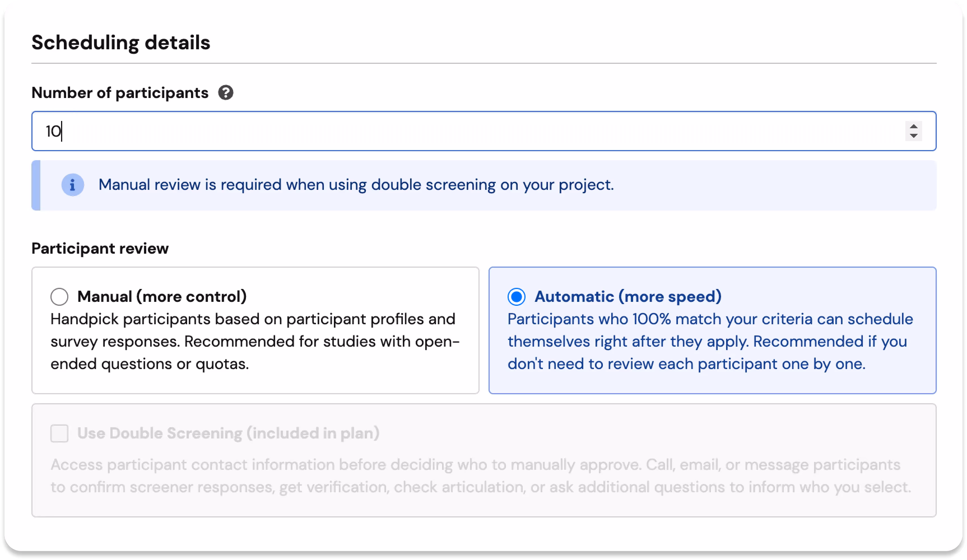
Task: Click the Handpick participants description text
Action: (253, 341)
